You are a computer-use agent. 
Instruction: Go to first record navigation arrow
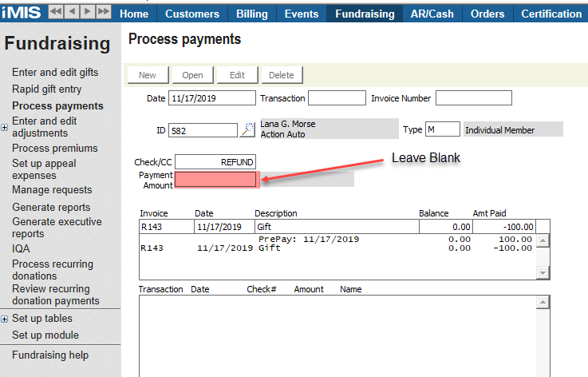coord(57,13)
